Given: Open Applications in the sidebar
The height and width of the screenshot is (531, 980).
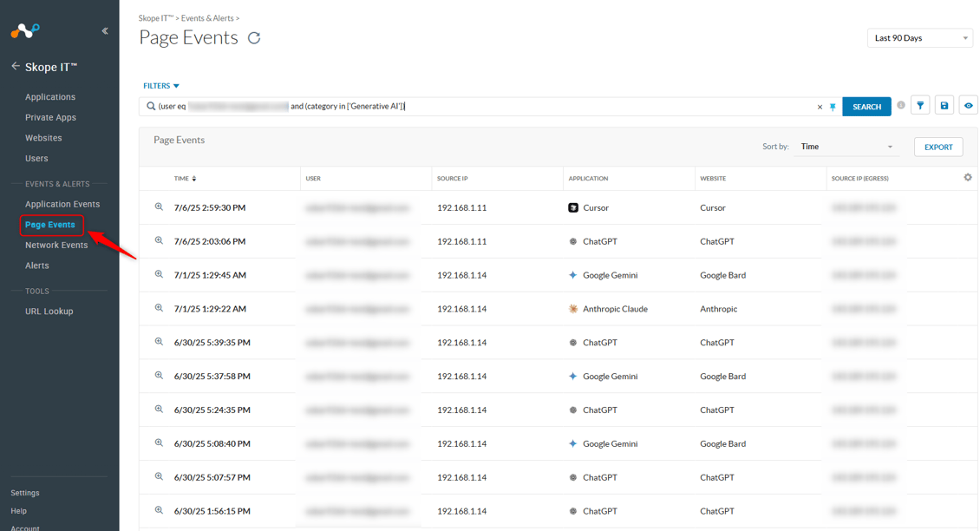Looking at the screenshot, I should [x=50, y=97].
